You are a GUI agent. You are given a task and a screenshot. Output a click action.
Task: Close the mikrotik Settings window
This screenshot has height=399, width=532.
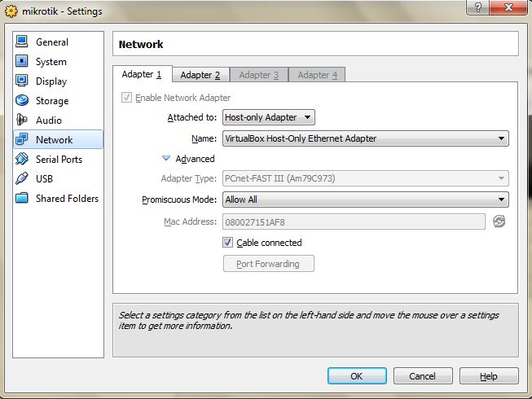pyautogui.click(x=509, y=7)
